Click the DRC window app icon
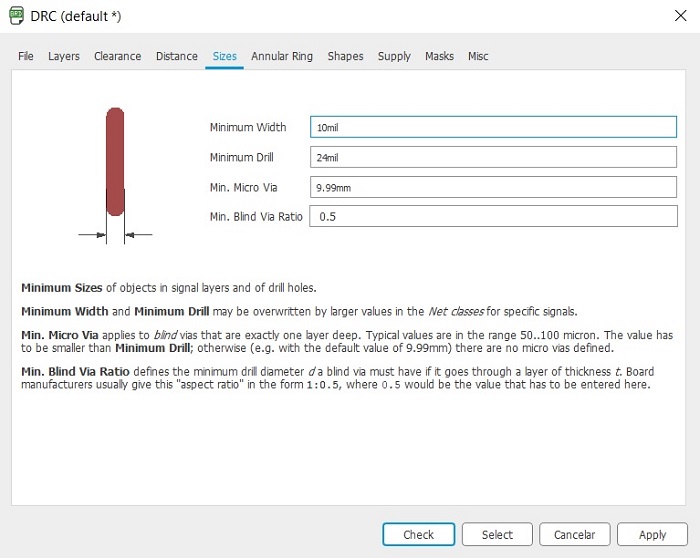The width and height of the screenshot is (700, 558). (16, 16)
